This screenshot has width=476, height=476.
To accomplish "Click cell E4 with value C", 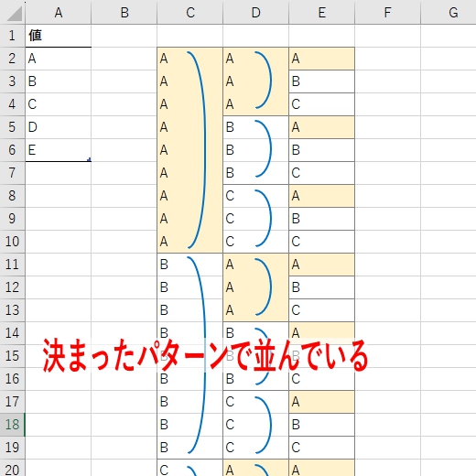I will point(322,104).
